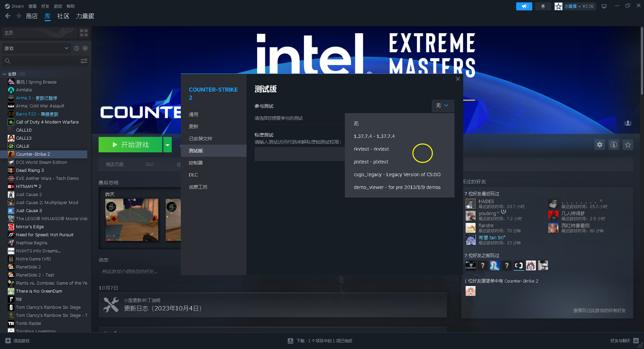Click flandre friend avatar

tap(471, 228)
